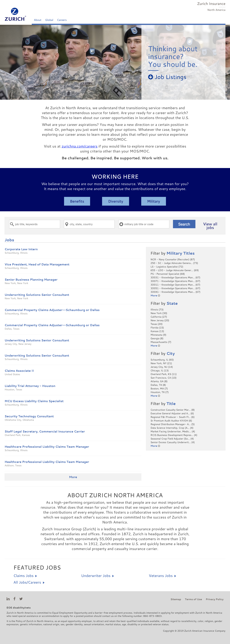
Task: Open the Careers menu item
Action: click(62, 20)
